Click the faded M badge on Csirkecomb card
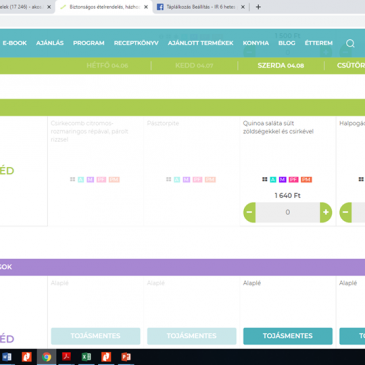Screen dimensions: 365x365 click(x=90, y=179)
